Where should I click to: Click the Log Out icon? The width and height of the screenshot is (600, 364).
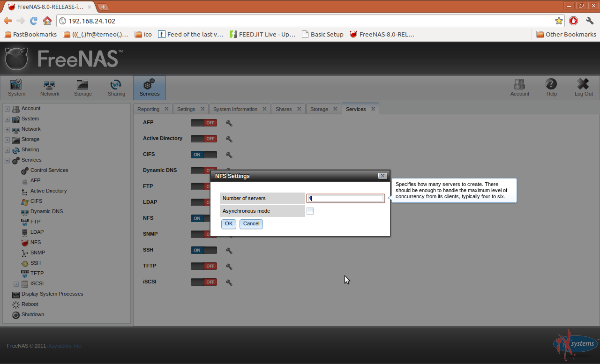point(583,88)
